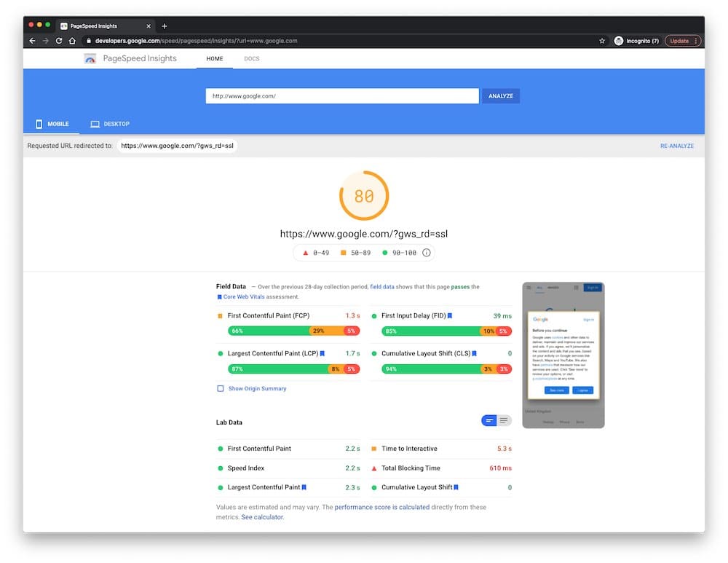Click the analyzed URL heading below the score
Viewport: 728px width, 563px height.
(x=363, y=234)
